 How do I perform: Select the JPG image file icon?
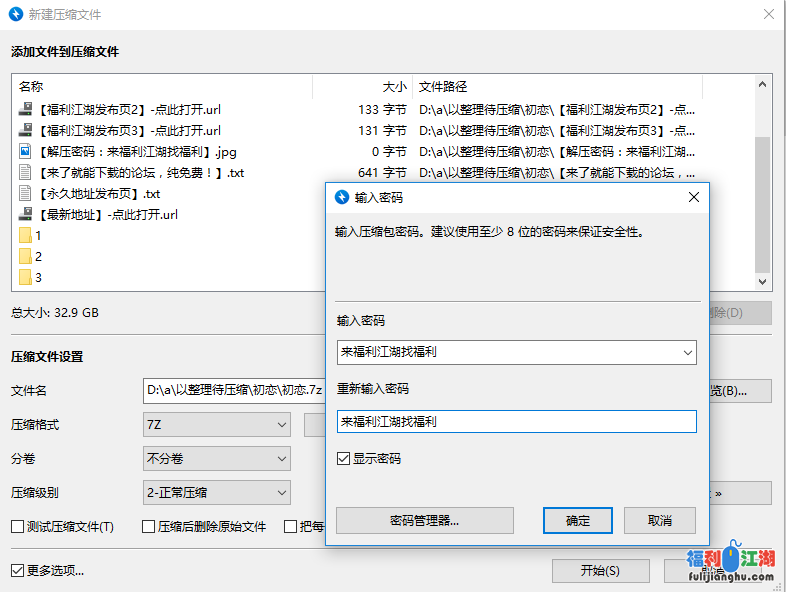(x=26, y=152)
